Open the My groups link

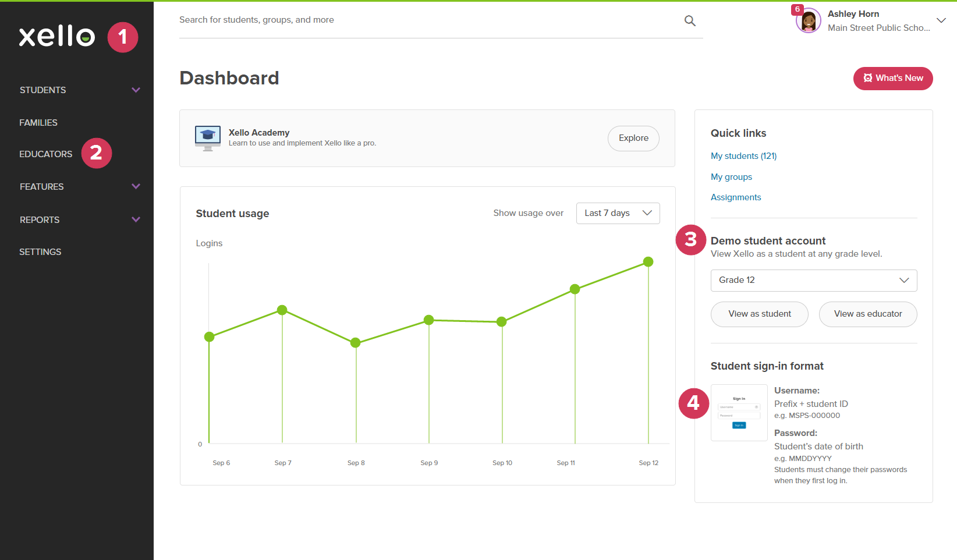tap(731, 176)
